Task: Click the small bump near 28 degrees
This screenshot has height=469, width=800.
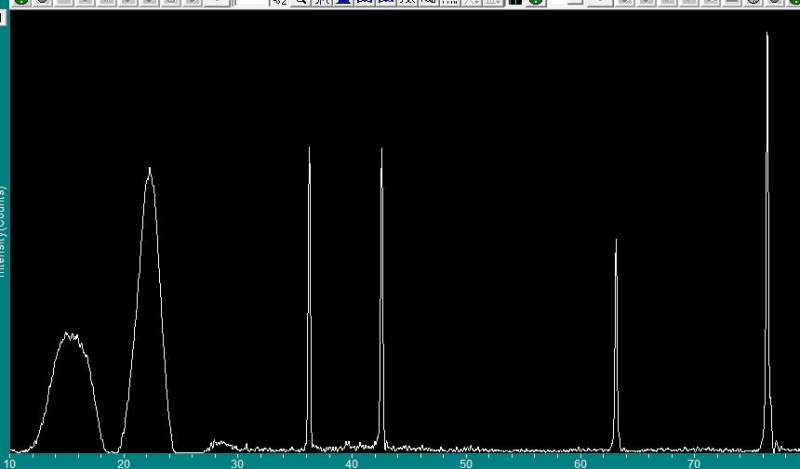Action: point(220,446)
